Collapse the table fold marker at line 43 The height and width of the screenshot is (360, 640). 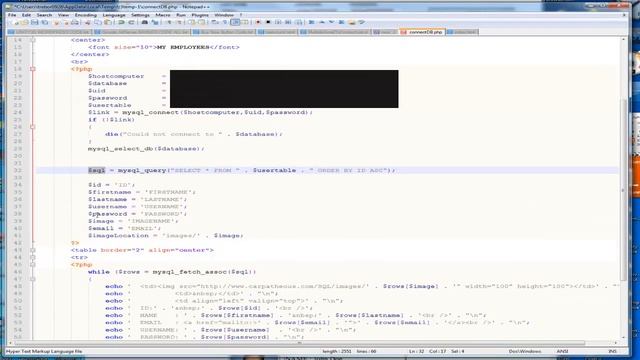click(x=33, y=250)
